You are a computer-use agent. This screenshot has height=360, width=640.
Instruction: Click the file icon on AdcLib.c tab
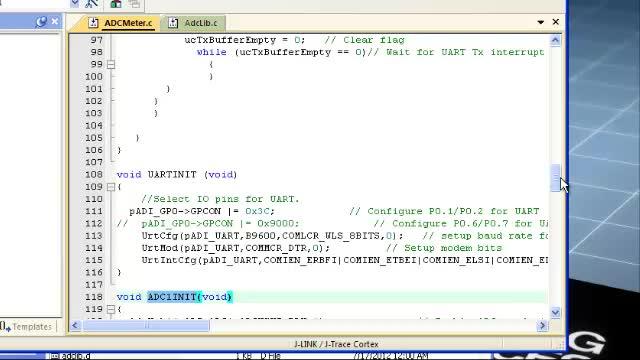point(173,23)
